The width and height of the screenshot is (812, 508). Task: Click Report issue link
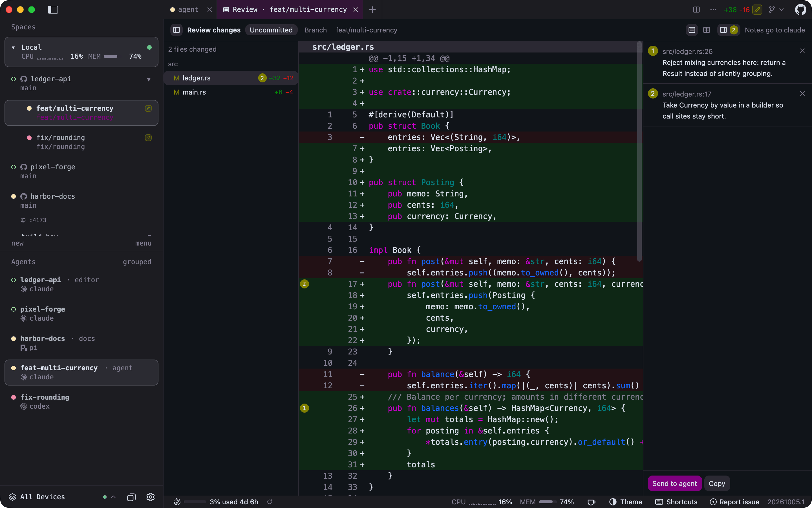(x=734, y=502)
